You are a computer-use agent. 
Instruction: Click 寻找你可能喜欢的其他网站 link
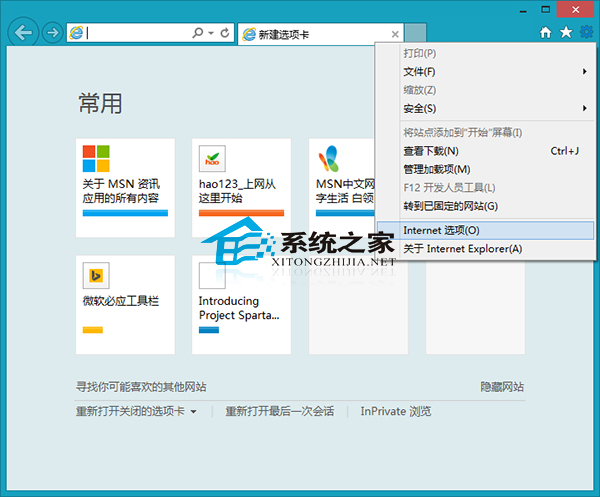[x=141, y=387]
